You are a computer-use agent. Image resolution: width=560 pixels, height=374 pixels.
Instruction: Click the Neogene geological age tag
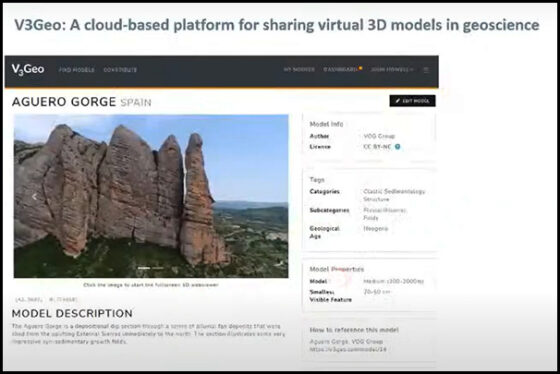click(x=375, y=229)
